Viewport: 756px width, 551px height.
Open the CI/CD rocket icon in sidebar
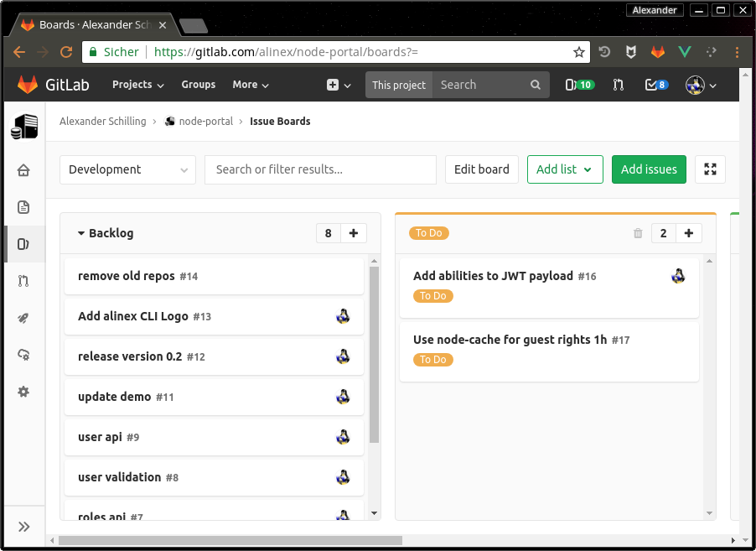23,318
